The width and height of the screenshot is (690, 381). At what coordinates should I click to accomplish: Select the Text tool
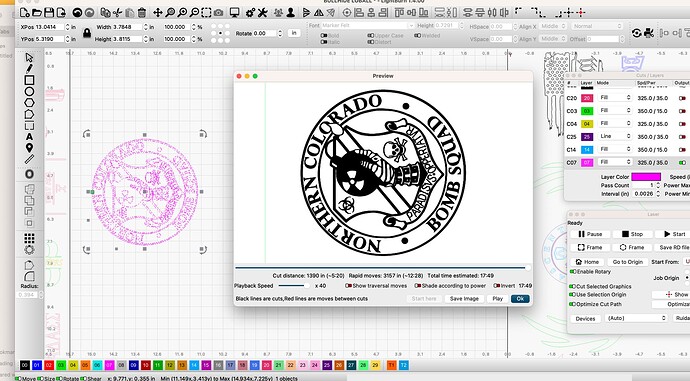pos(29,137)
